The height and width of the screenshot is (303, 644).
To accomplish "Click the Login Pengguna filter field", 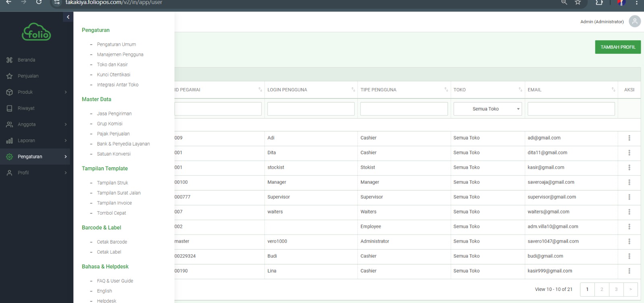I will click(311, 109).
